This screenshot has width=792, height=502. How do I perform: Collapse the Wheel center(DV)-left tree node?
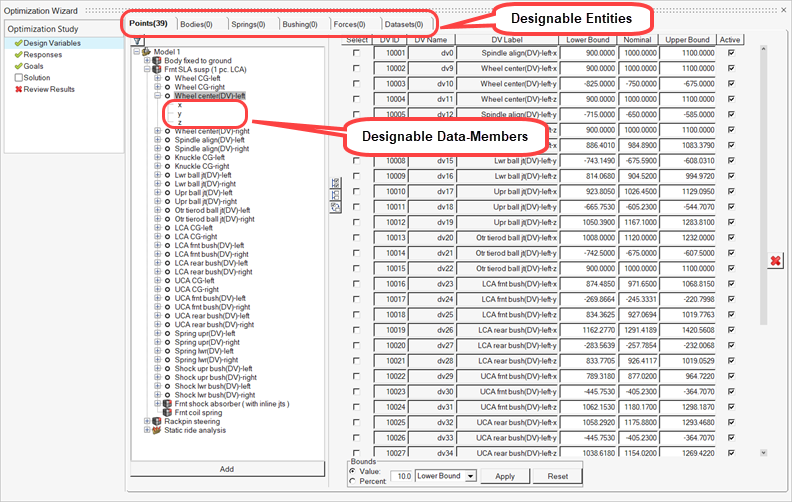point(158,96)
